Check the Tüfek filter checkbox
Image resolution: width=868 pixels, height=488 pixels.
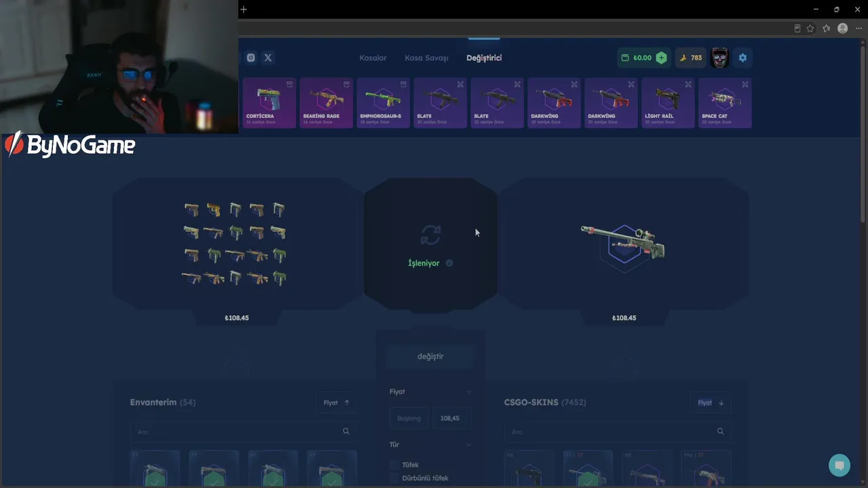[x=394, y=465]
